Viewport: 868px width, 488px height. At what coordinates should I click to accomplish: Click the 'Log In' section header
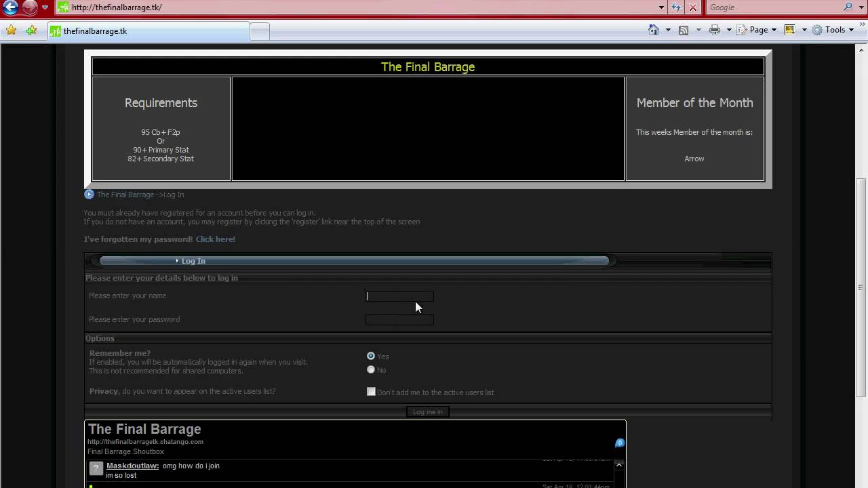[193, 261]
